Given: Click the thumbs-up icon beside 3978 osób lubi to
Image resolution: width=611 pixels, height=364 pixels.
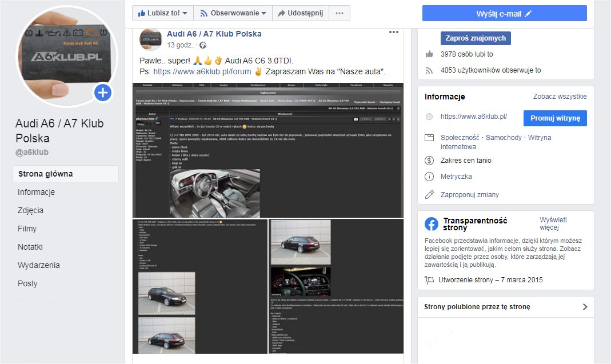Looking at the screenshot, I should pyautogui.click(x=429, y=54).
